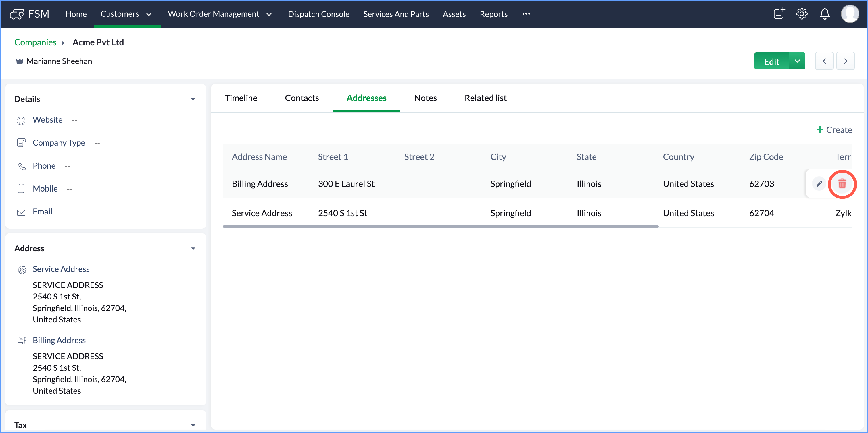Go to the previous company record
868x433 pixels.
pyautogui.click(x=824, y=61)
